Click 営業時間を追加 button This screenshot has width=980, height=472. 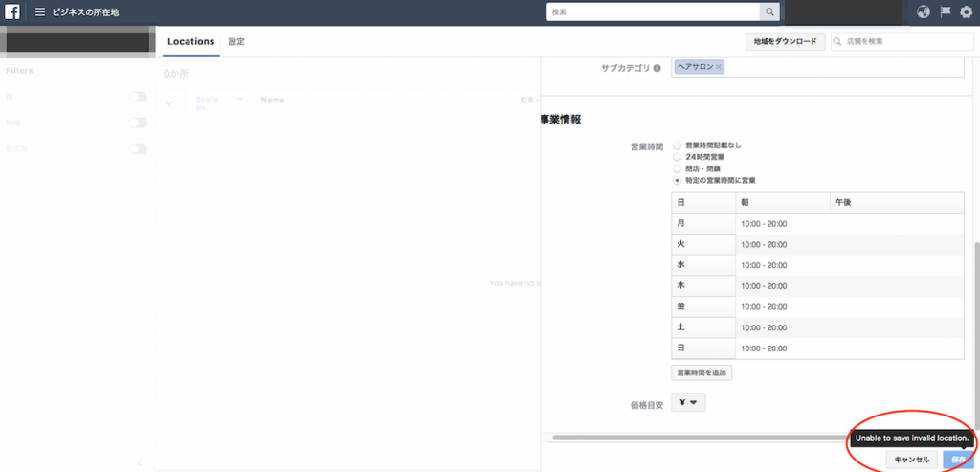tap(702, 372)
